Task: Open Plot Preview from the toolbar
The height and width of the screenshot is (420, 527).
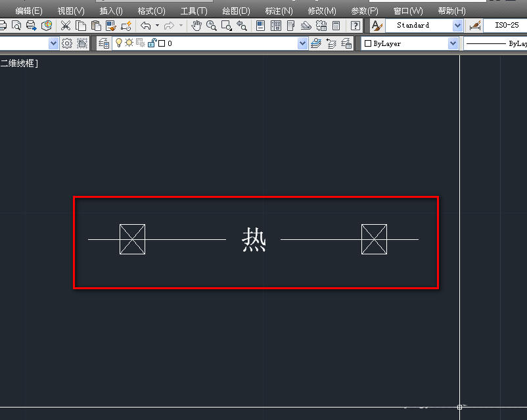Action: 16,26
